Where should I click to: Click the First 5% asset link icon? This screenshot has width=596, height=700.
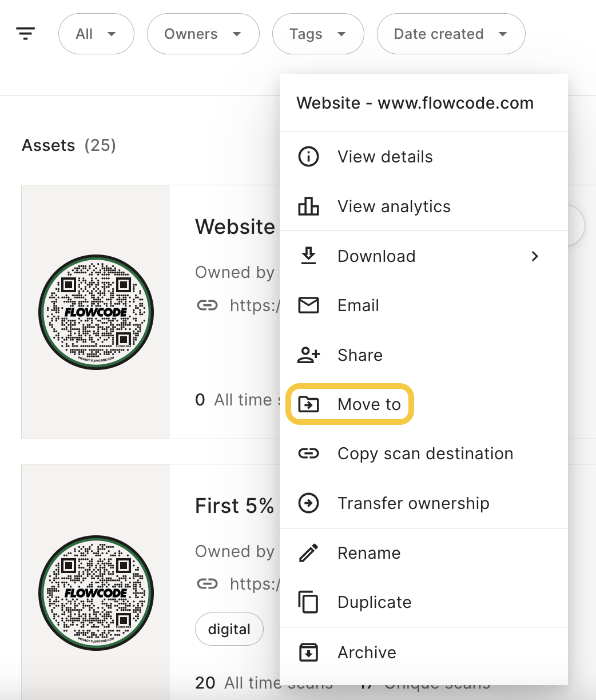point(207,584)
